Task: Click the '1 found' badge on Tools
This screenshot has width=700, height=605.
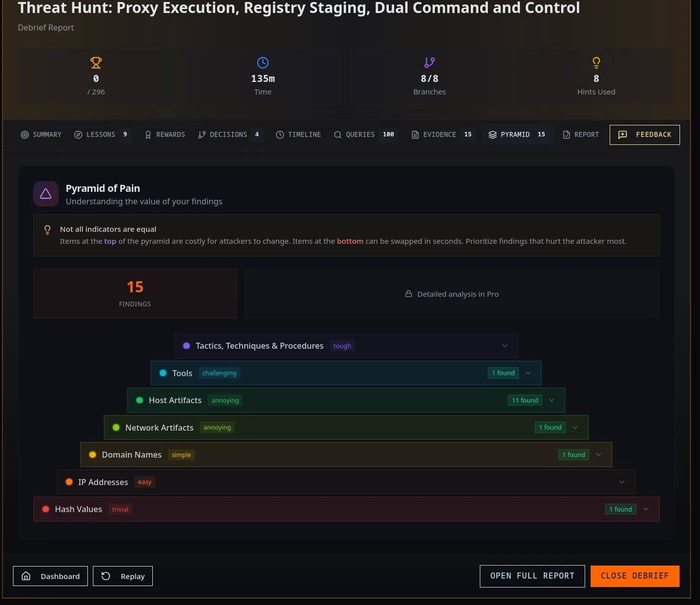Action: pos(503,373)
